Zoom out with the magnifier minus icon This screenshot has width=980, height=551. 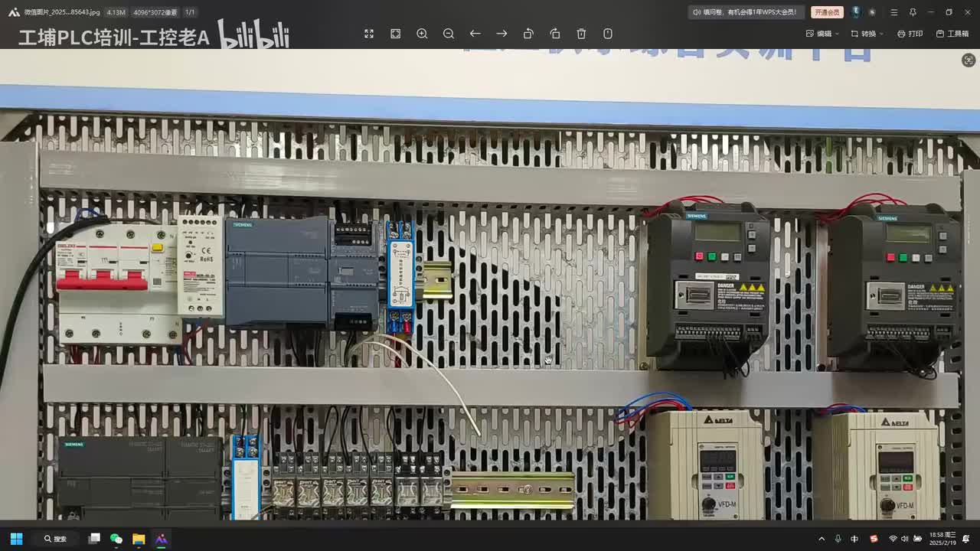click(449, 34)
